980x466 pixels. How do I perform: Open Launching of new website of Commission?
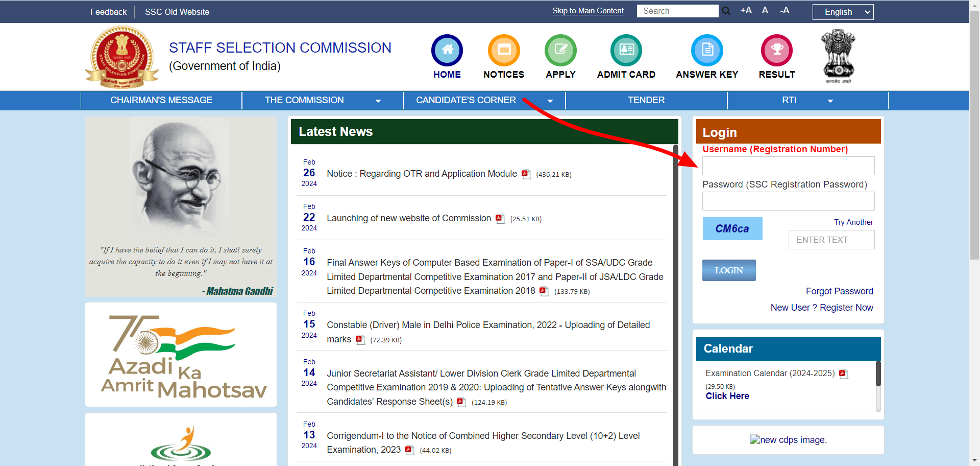tap(408, 218)
